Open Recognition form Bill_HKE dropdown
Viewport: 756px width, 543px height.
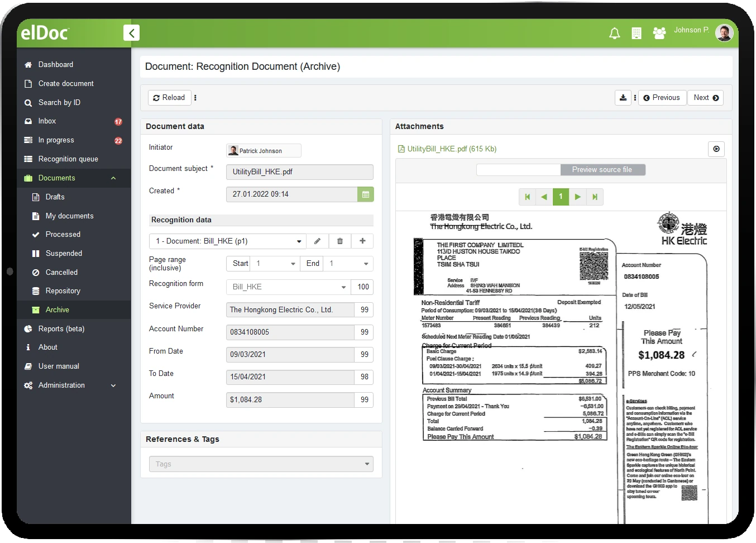tap(288, 287)
